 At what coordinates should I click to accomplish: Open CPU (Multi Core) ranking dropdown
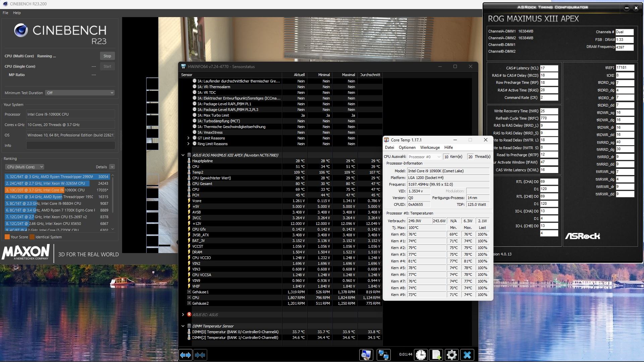point(24,167)
